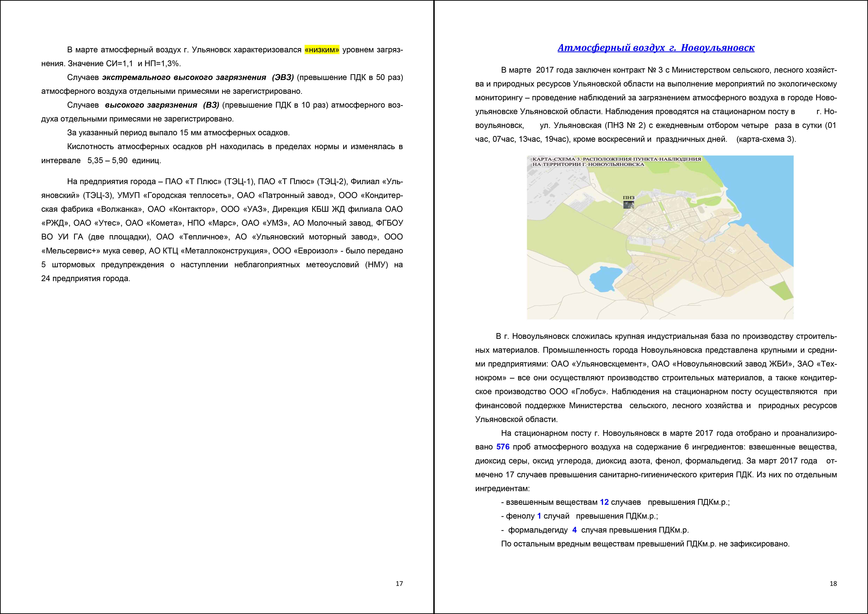Viewport: 868px width, 614px height.
Task: Click "оксид углерода" in the ingredient list
Action: (563, 461)
